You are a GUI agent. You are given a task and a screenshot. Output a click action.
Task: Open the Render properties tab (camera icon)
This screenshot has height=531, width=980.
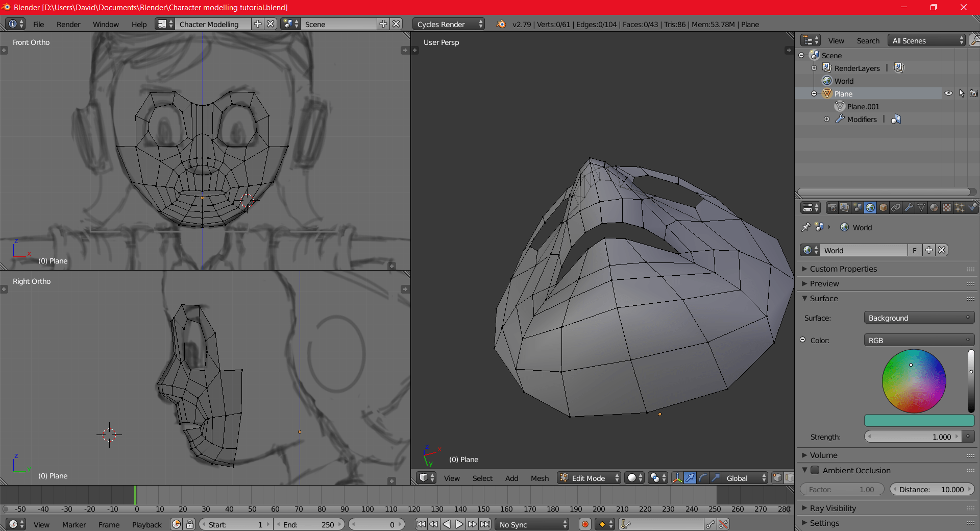(x=832, y=208)
